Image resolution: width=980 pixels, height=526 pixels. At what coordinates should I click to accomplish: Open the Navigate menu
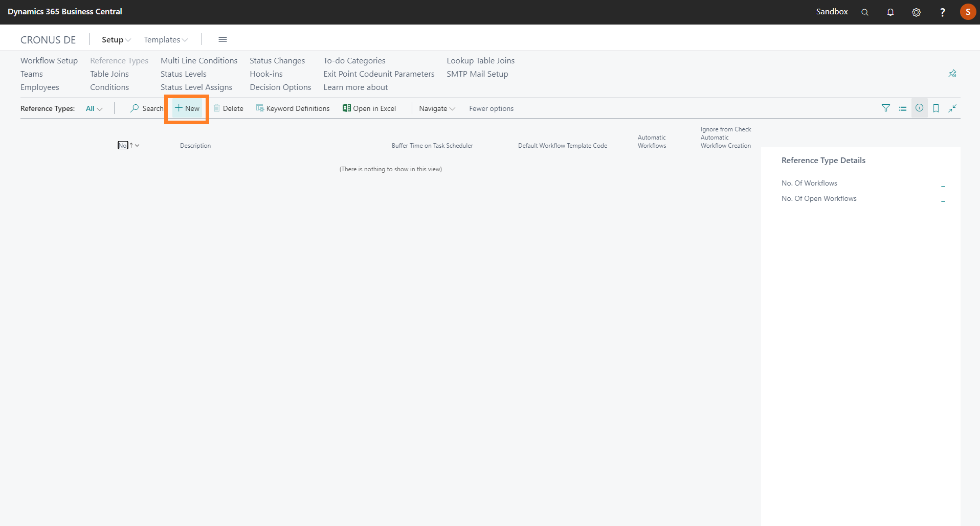pyautogui.click(x=437, y=108)
